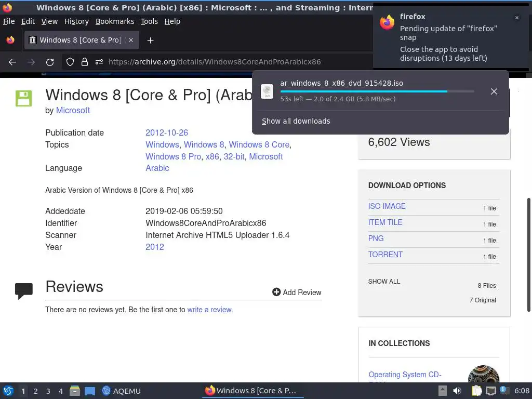Viewport: 532px width, 399px height.
Task: Select virtual desktop 1
Action: pos(23,391)
